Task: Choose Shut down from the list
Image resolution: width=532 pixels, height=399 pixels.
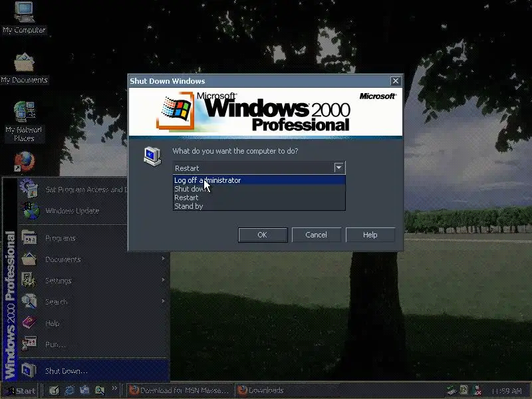Action: [259, 189]
